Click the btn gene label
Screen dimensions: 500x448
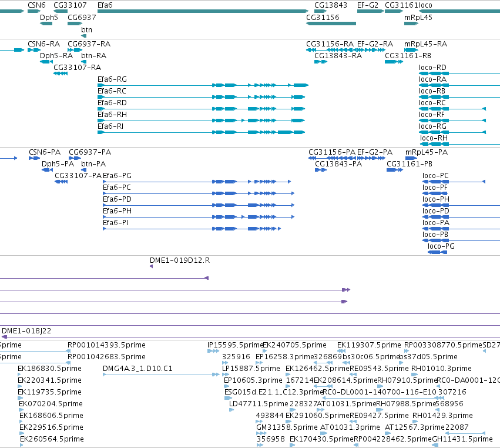click(x=86, y=29)
